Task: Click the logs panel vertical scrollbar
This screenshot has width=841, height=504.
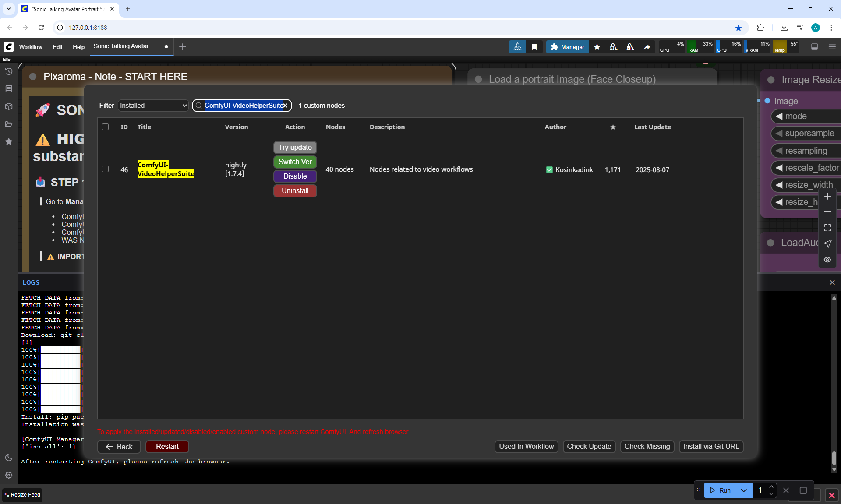Action: 834,458
